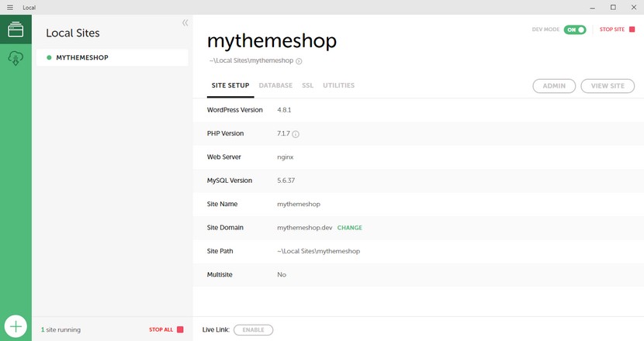Click Site Path value in table
This screenshot has height=341, width=644.
click(318, 251)
